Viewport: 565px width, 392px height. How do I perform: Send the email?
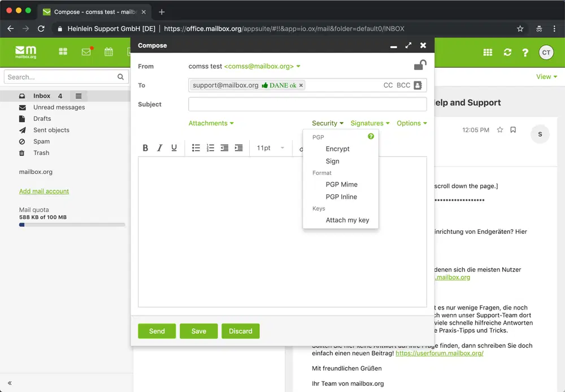tap(157, 331)
